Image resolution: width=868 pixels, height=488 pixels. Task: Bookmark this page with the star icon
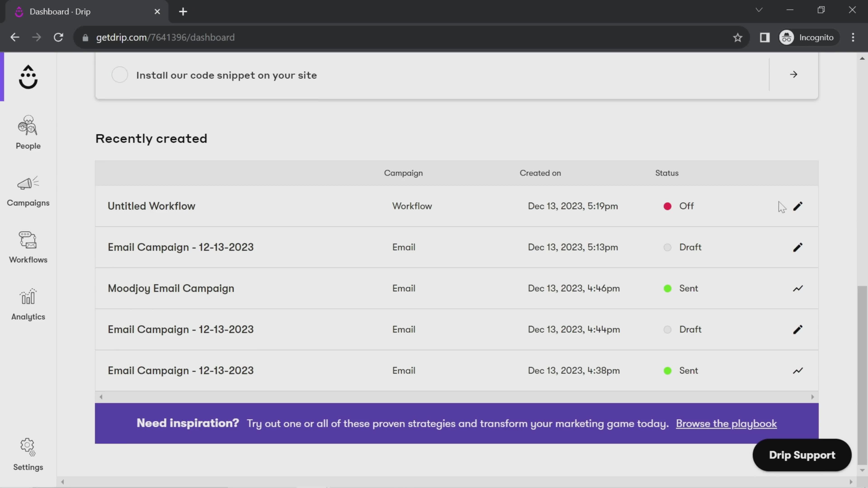[738, 37]
